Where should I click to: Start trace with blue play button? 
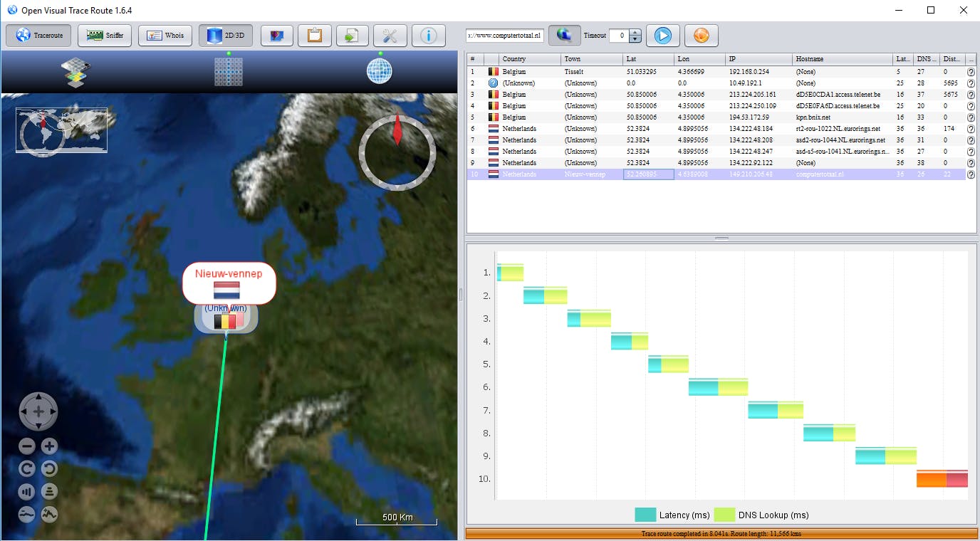[662, 36]
